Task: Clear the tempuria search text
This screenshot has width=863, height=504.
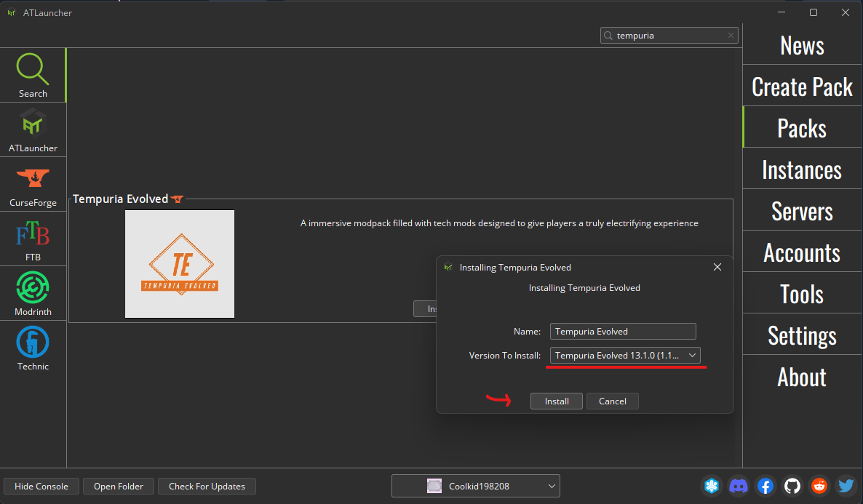Action: click(731, 36)
